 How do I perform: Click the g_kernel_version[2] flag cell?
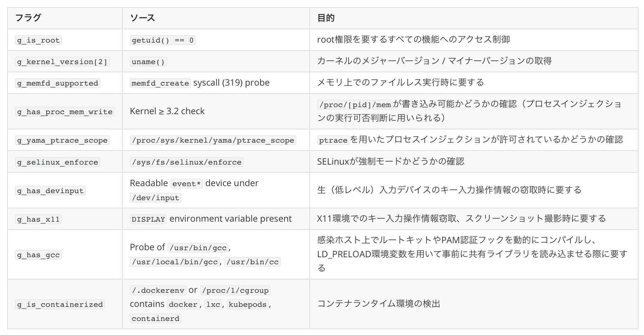[x=62, y=62]
